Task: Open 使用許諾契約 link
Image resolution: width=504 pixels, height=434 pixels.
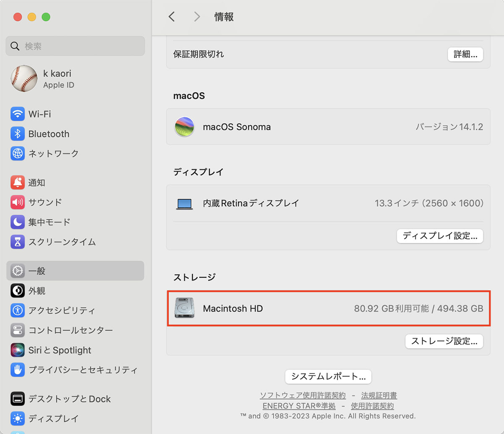Action: [372, 406]
